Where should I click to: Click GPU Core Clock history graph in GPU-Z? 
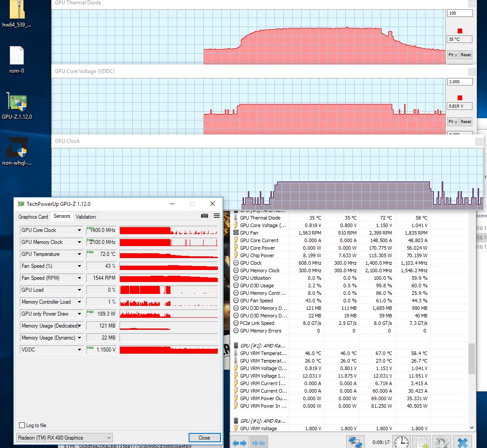[x=169, y=230]
